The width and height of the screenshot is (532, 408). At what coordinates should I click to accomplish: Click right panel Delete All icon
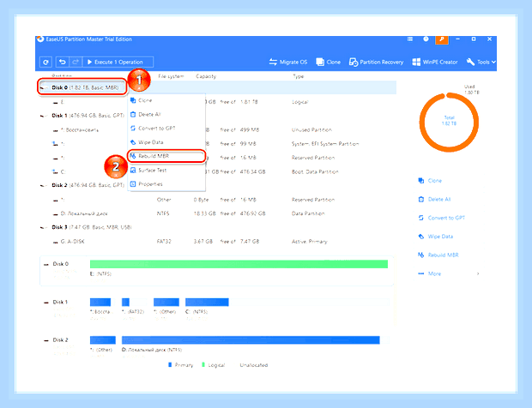point(421,199)
